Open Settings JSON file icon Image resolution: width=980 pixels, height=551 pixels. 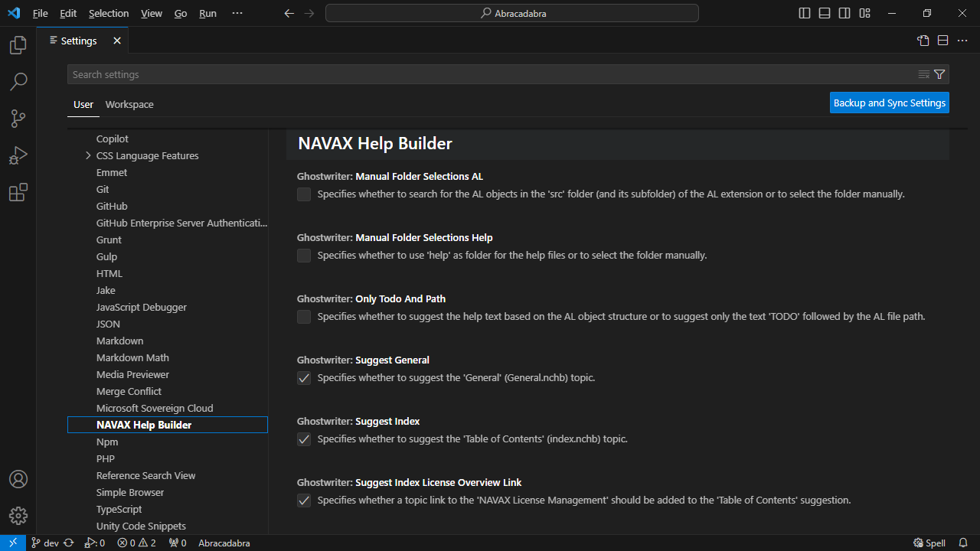[923, 41]
